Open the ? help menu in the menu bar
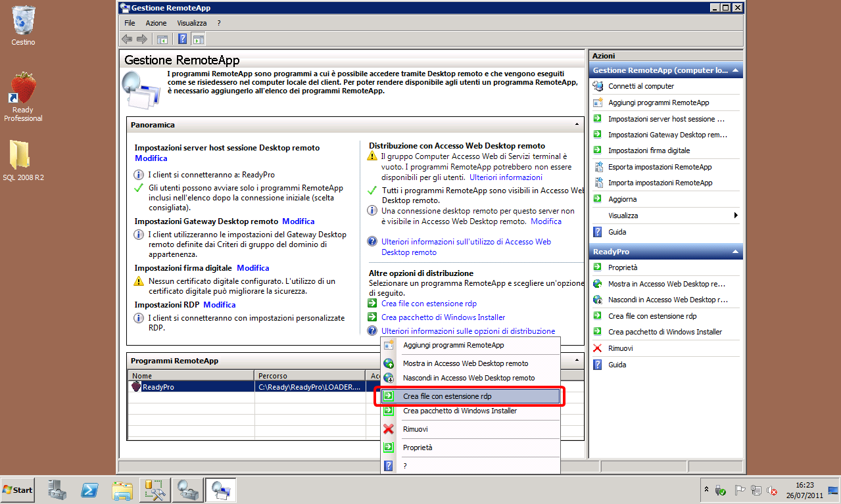841x504 pixels. tap(219, 23)
